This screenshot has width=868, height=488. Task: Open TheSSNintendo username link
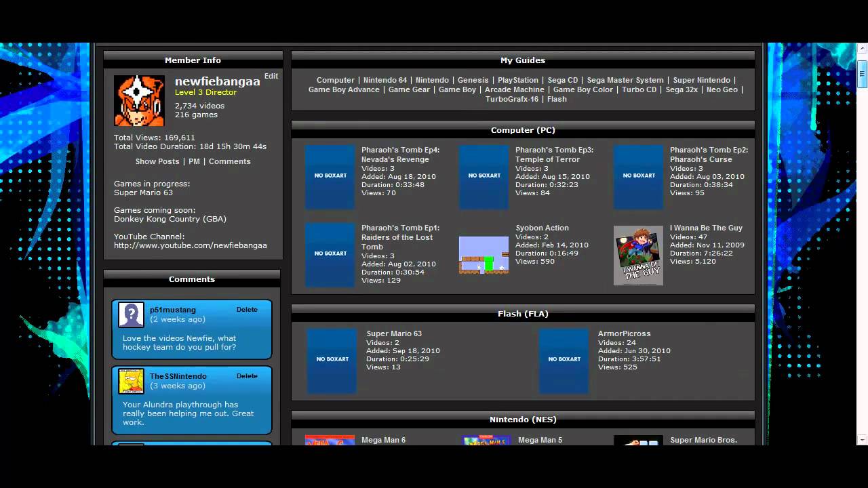point(178,376)
